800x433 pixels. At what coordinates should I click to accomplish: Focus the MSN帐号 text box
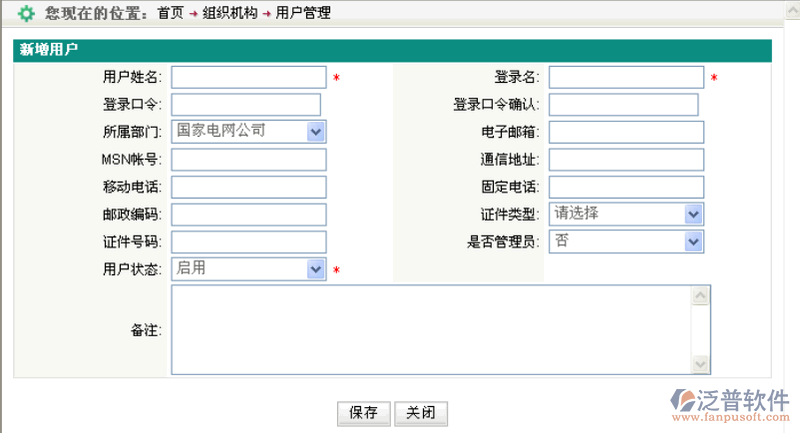tap(248, 160)
